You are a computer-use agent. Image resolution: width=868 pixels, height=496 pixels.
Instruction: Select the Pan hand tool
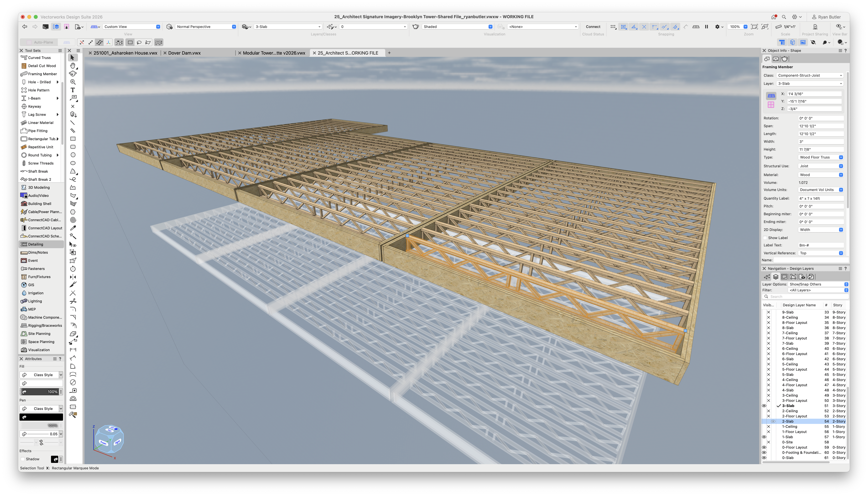[73, 66]
